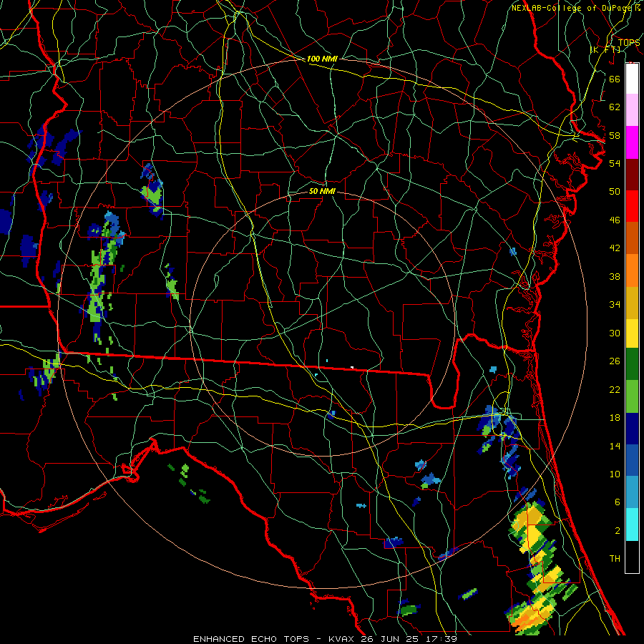Click the legend value "18"
Image resolution: width=644 pixels, height=644 pixels.
tap(615, 418)
